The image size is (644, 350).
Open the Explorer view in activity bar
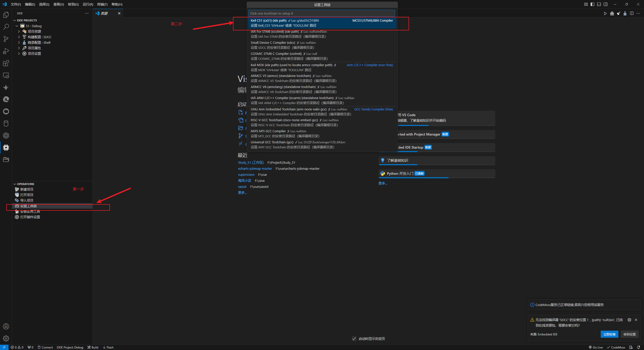[6, 15]
